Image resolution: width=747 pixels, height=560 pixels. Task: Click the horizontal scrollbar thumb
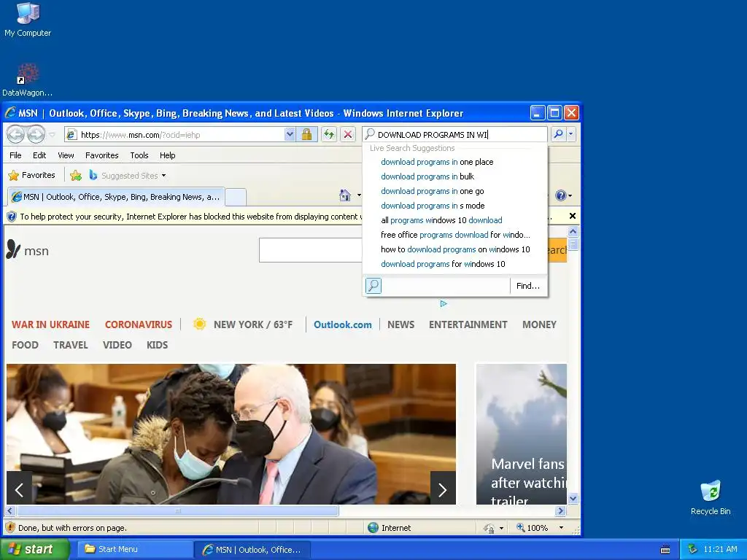click(178, 511)
